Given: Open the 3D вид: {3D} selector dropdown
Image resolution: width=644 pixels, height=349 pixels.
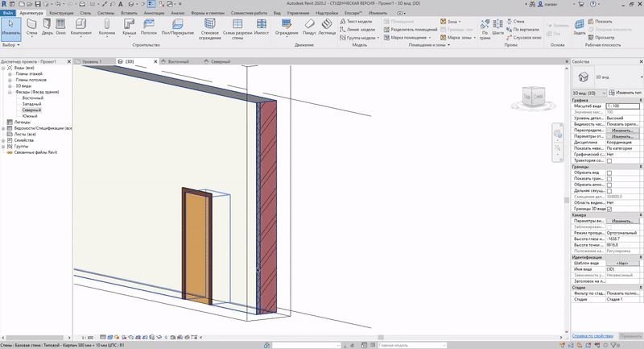Looking at the screenshot, I should pyautogui.click(x=589, y=93).
